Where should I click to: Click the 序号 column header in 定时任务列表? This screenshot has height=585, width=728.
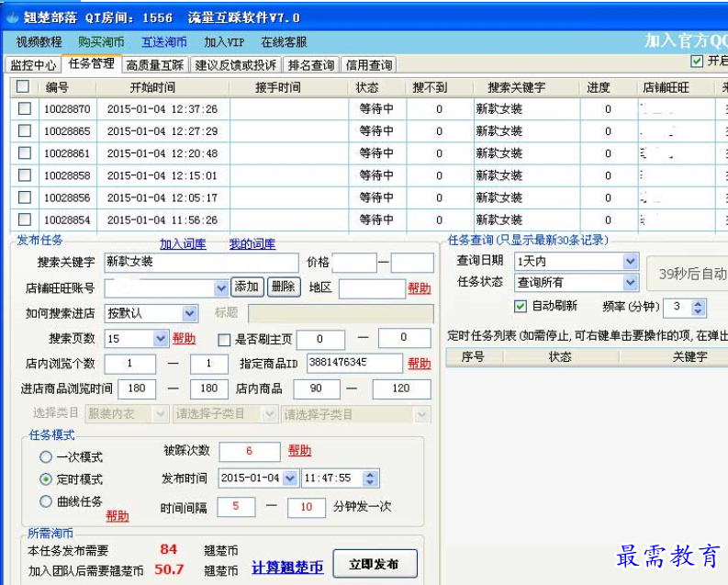point(473,357)
